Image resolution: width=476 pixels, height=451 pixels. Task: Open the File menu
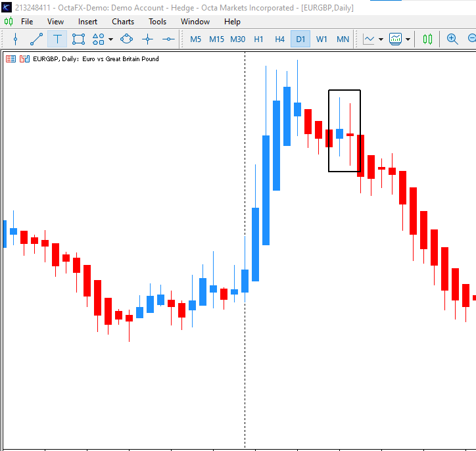pos(27,22)
